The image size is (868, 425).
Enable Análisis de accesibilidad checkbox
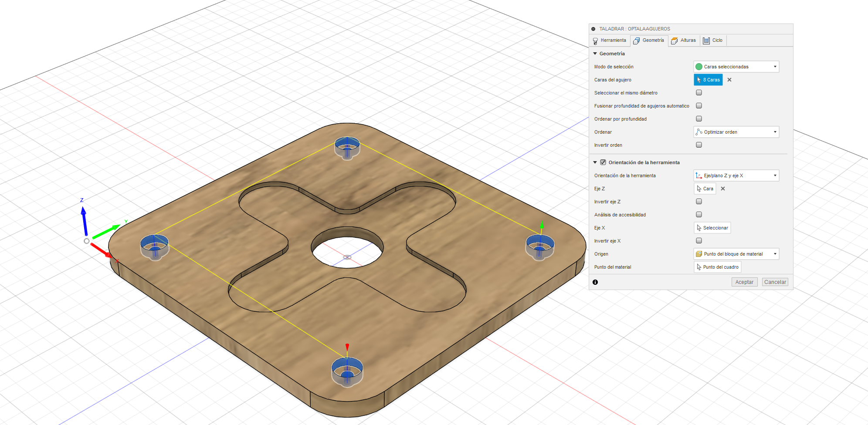(x=699, y=215)
